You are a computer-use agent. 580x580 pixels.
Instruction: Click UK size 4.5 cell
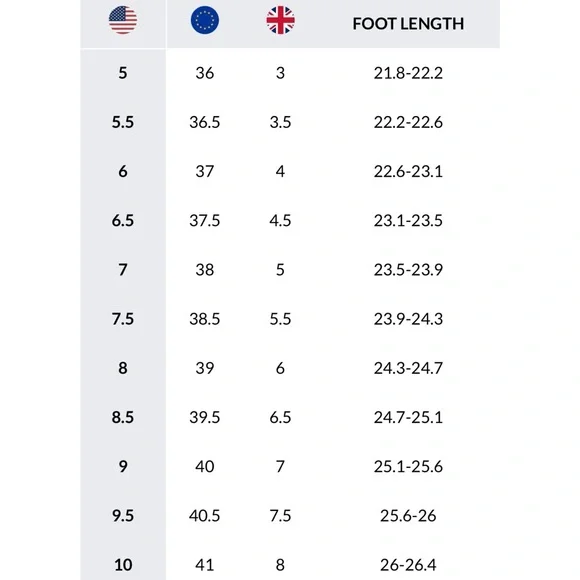click(280, 220)
